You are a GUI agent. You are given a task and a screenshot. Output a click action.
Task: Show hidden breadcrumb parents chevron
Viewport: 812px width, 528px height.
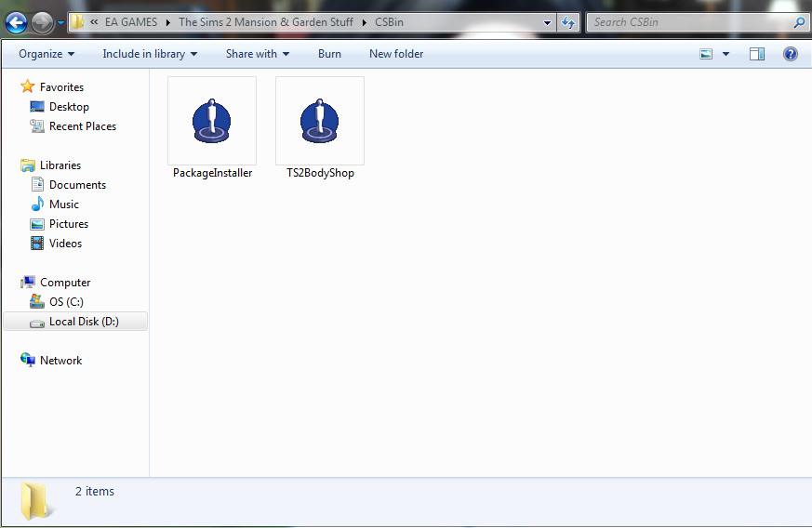pos(94,22)
